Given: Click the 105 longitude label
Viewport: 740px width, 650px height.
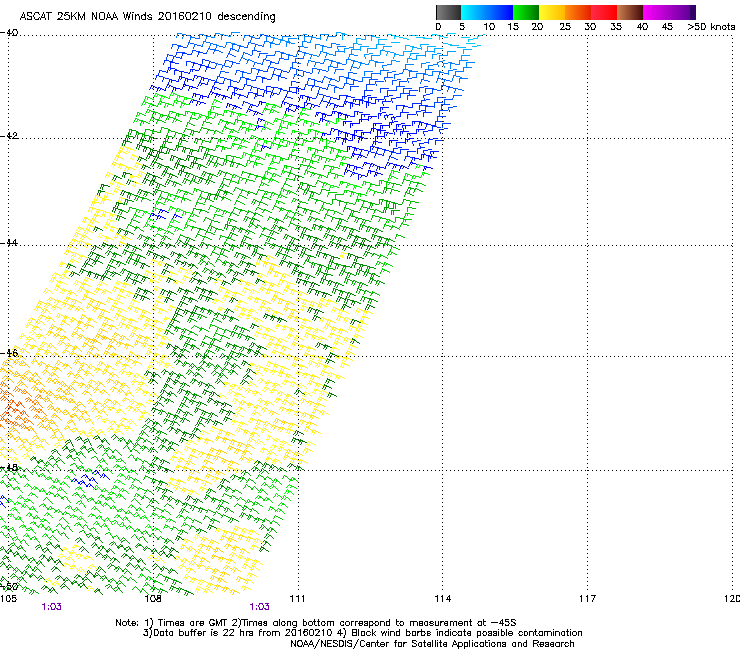Looking at the screenshot, I should (8, 599).
